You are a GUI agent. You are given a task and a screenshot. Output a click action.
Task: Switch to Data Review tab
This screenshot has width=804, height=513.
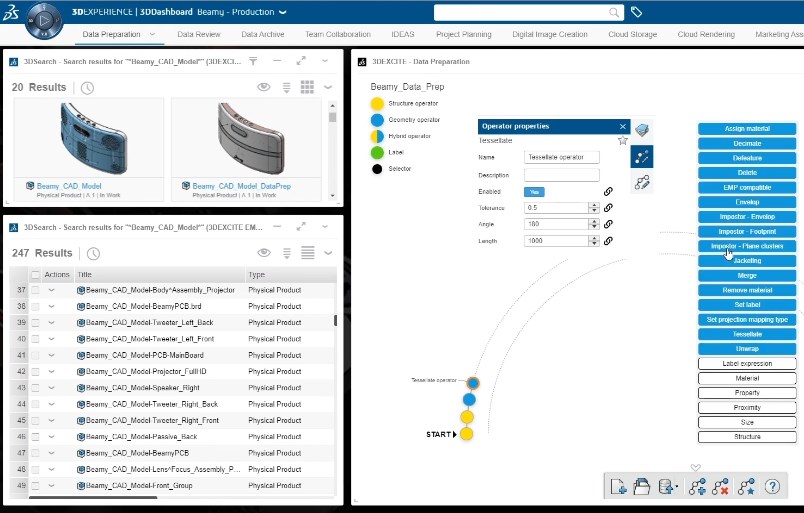pyautogui.click(x=199, y=34)
